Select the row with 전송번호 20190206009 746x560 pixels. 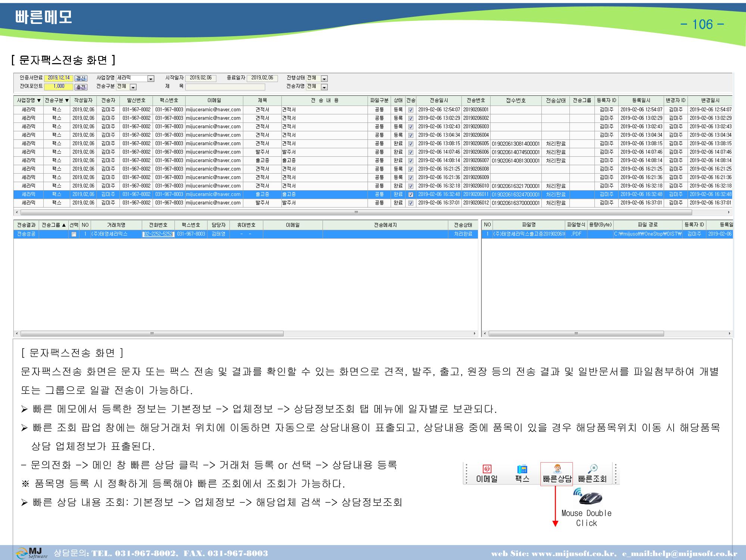[373, 177]
